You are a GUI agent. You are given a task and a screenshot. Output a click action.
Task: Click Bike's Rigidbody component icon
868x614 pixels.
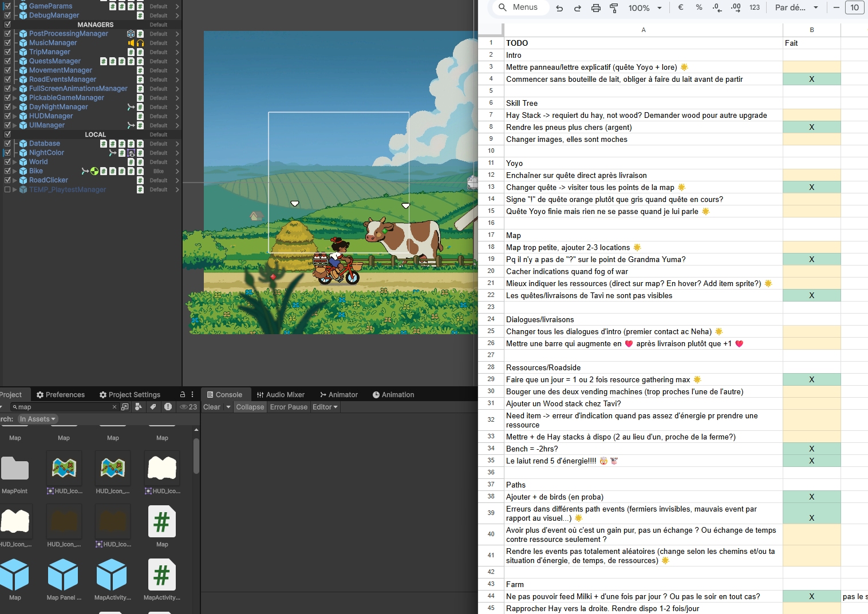94,171
